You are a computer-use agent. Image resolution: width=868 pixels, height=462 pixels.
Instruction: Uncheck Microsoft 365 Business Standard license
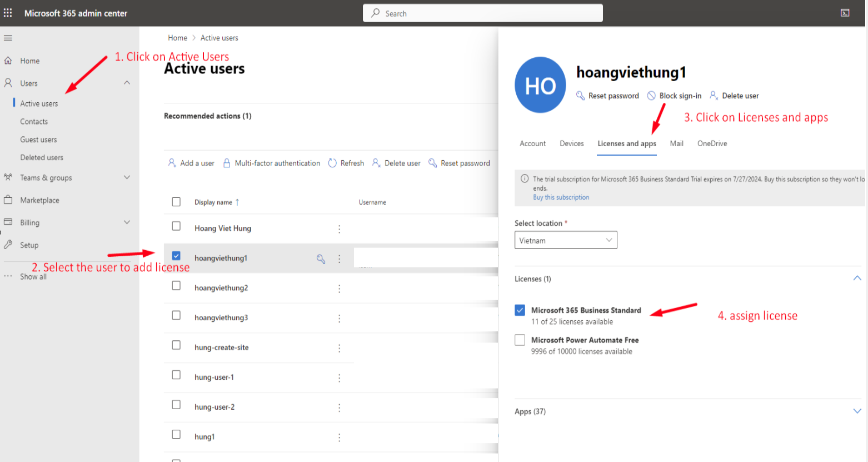520,310
